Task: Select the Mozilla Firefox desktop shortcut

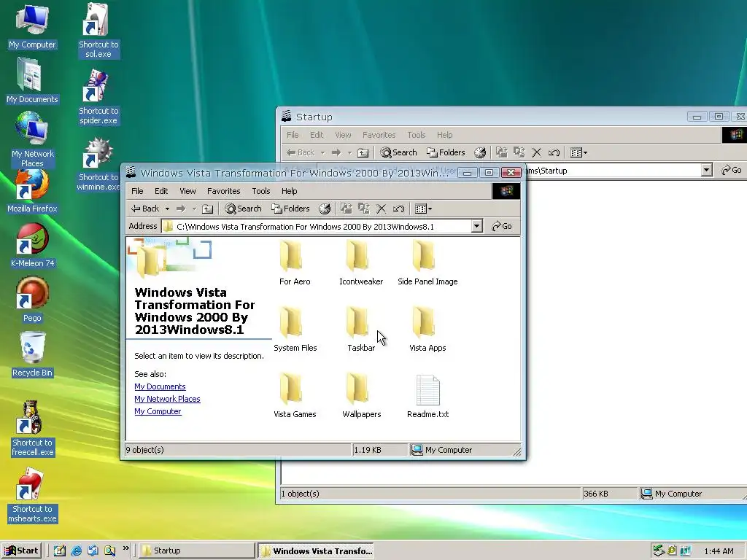Action: click(32, 190)
